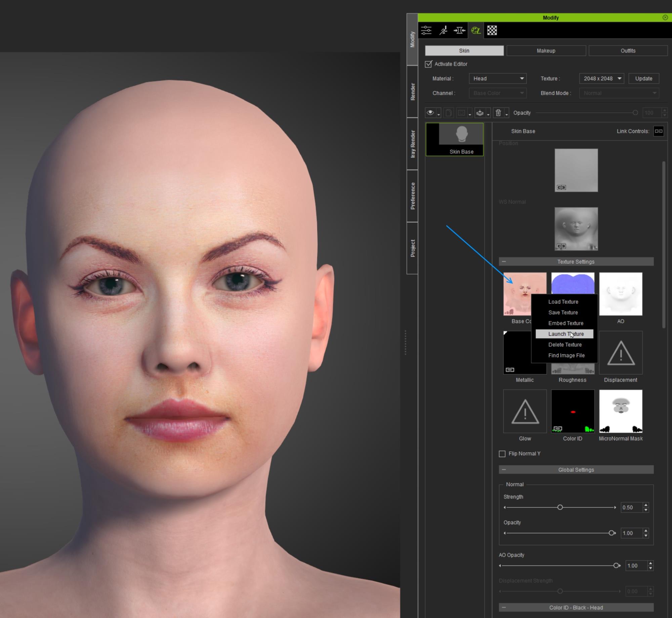Click the WS Normal texture thumbnail
The image size is (672, 618).
576,229
